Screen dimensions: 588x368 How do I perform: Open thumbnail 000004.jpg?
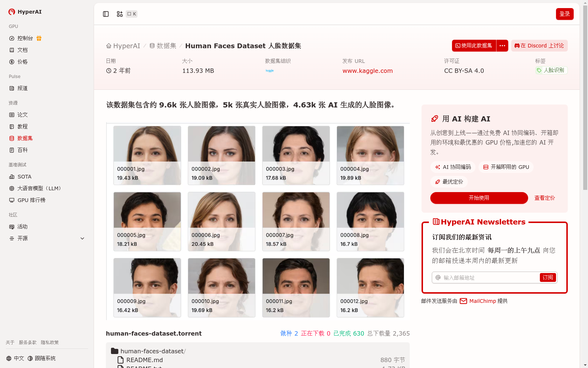point(370,155)
